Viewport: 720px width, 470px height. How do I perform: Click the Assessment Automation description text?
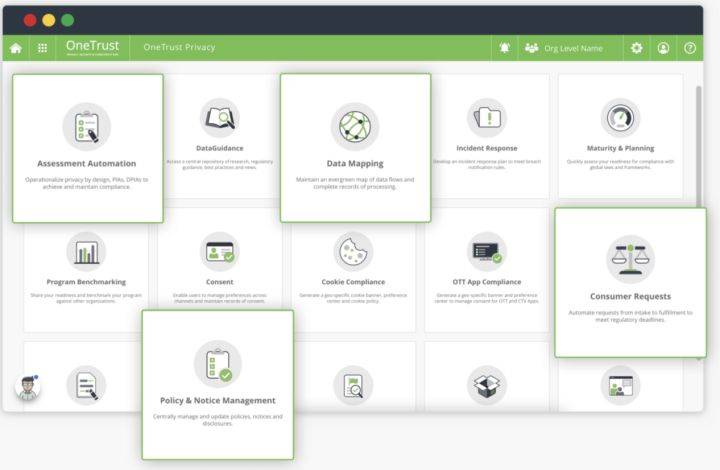pyautogui.click(x=87, y=183)
